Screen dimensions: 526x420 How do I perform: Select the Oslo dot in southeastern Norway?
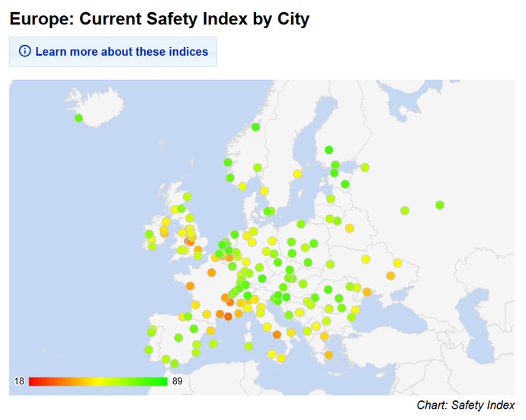258,168
